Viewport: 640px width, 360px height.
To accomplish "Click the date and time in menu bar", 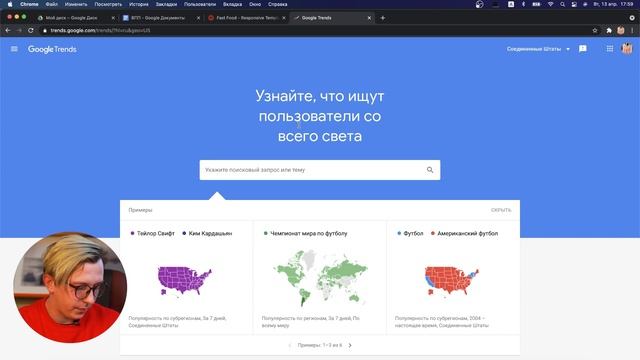I will 613,4.
